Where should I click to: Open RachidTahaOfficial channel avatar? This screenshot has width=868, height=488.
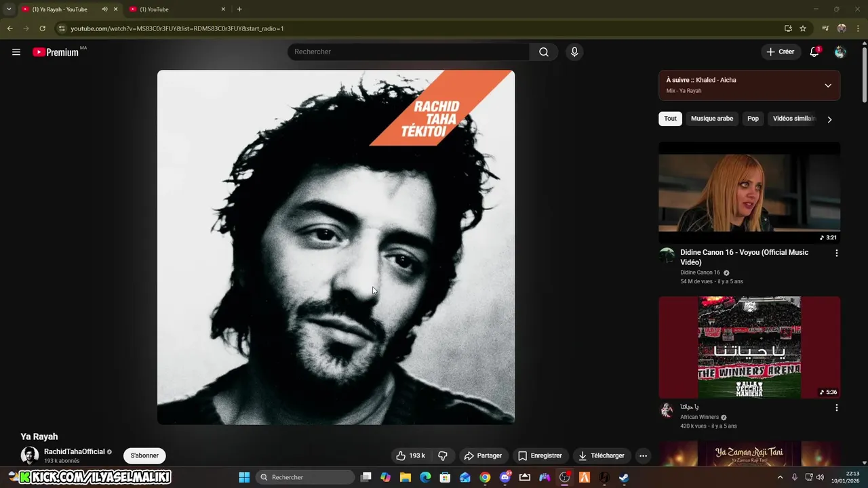tap(30, 455)
